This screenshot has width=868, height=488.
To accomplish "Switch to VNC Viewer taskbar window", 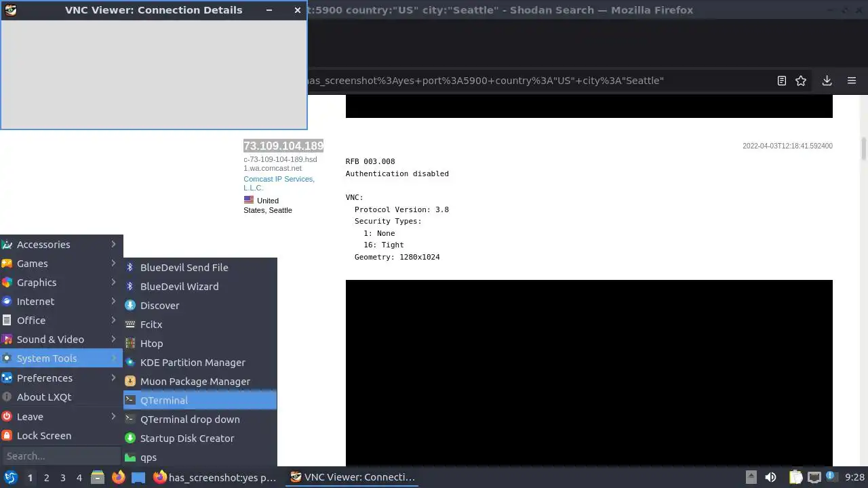I will click(353, 478).
